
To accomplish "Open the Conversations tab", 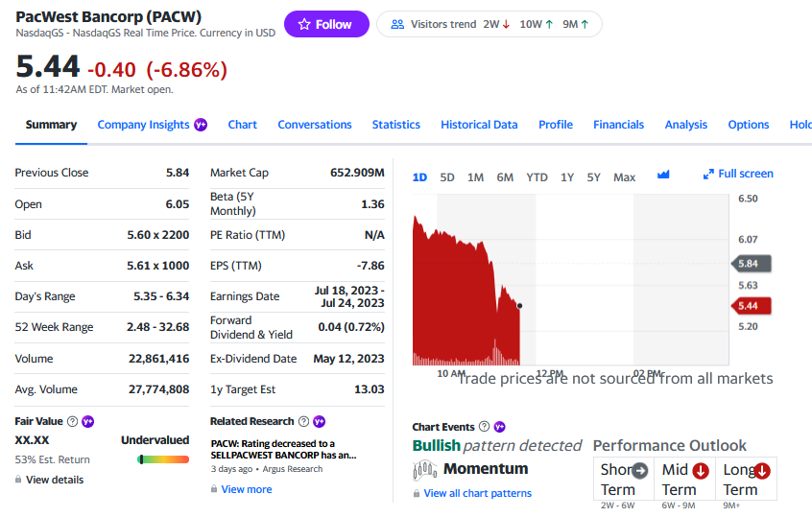I will (x=315, y=125).
